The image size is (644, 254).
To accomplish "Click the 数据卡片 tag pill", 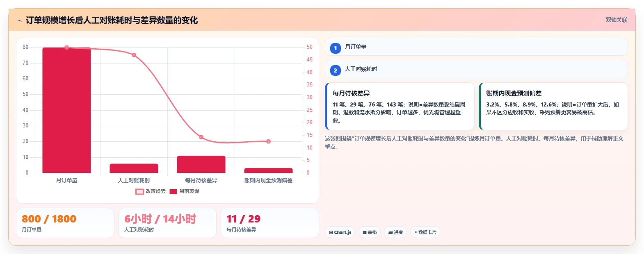I will [425, 232].
